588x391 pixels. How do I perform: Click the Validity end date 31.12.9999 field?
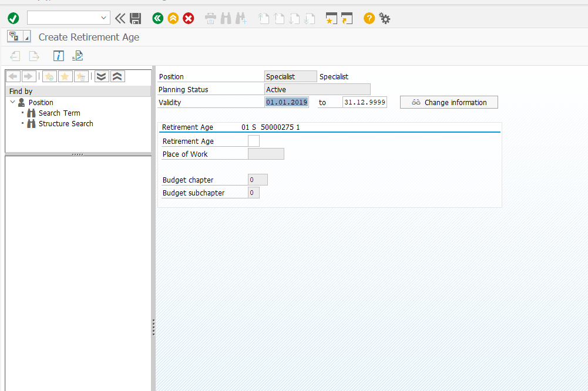pos(365,102)
